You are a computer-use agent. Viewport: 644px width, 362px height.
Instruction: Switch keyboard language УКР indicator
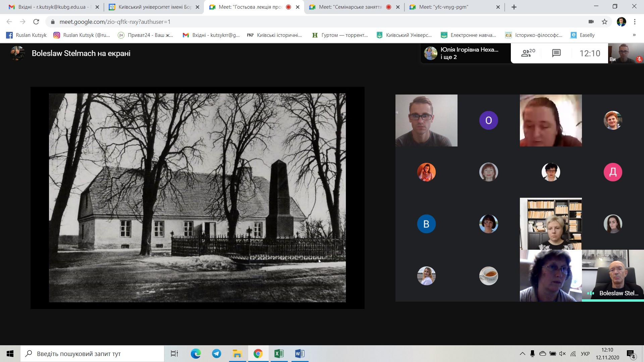click(x=585, y=354)
